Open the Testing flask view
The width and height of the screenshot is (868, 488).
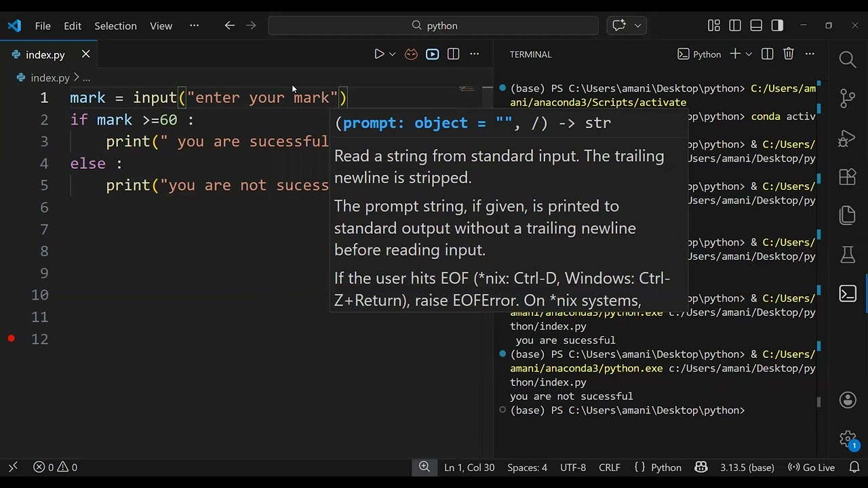pyautogui.click(x=848, y=255)
